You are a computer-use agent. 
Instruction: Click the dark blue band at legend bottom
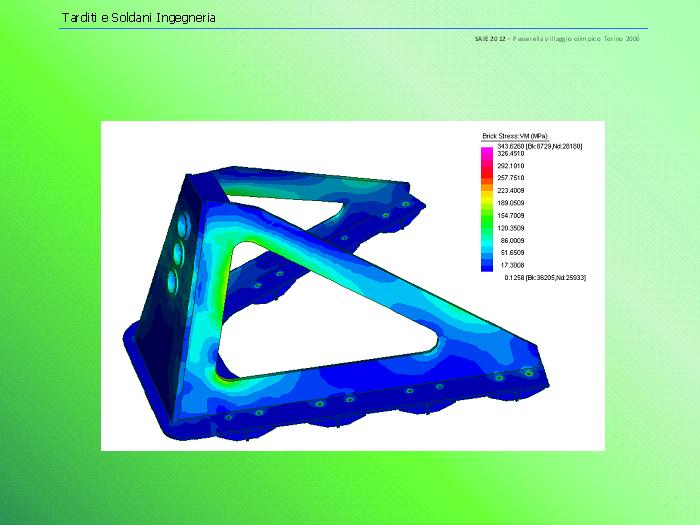pos(487,266)
